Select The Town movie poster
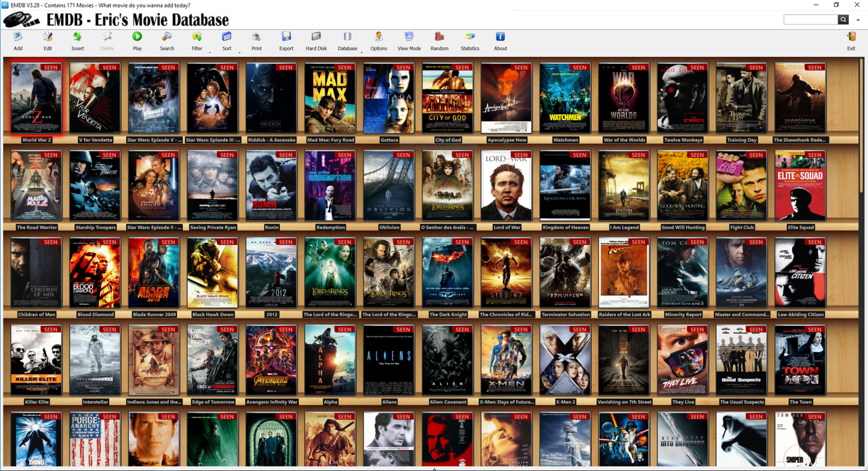The image size is (868, 471). pos(800,360)
